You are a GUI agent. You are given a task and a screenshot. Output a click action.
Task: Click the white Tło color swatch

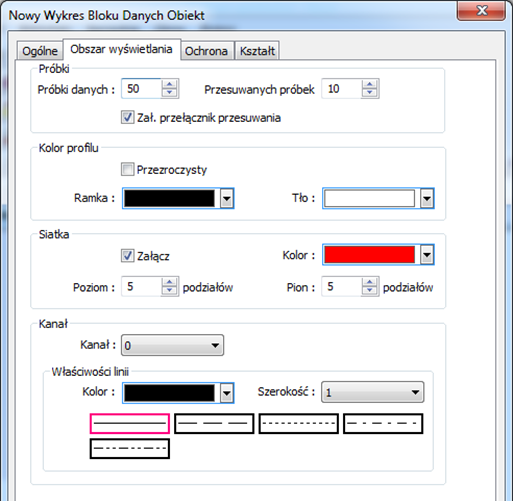tap(369, 198)
